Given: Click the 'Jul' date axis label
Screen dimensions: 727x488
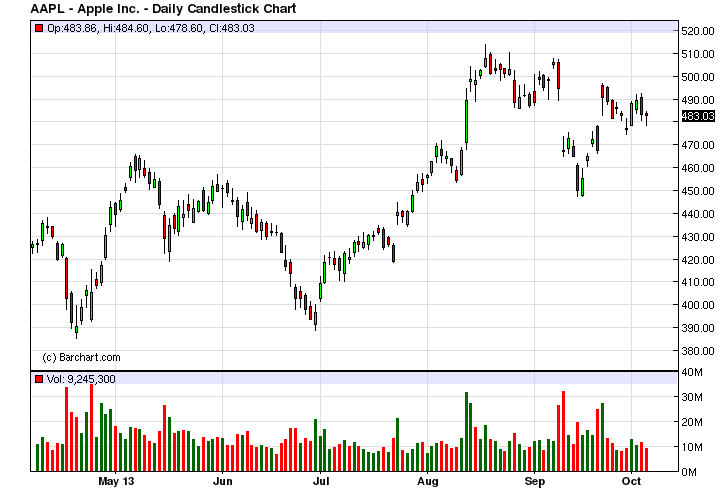Looking at the screenshot, I should [321, 482].
